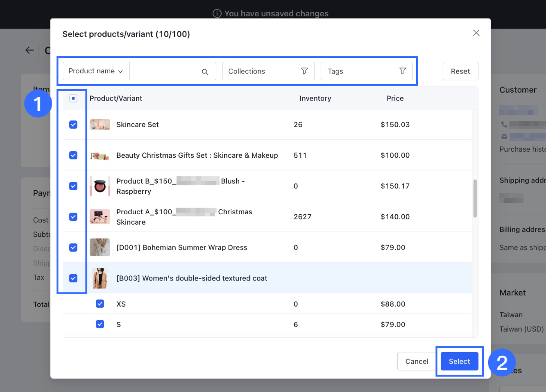Image resolution: width=546 pixels, height=392 pixels.
Task: Click the back arrow icon
Action: pyautogui.click(x=30, y=50)
